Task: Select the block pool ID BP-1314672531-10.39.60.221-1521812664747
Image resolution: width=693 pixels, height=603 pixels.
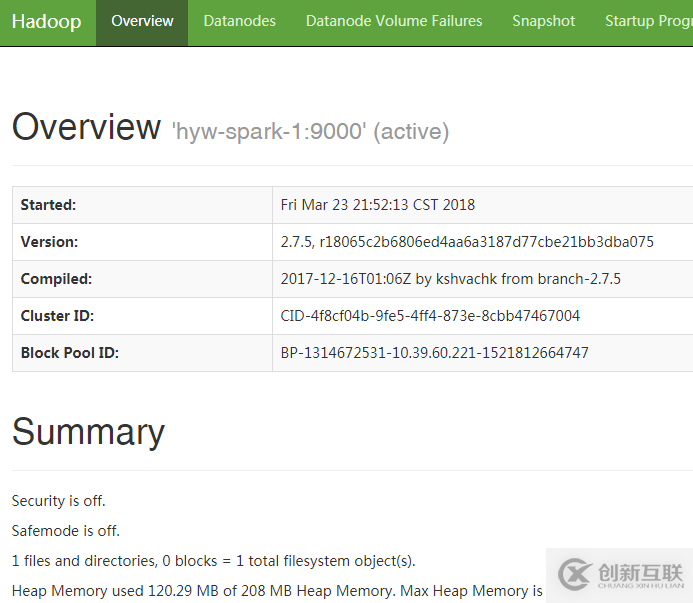Action: (434, 353)
